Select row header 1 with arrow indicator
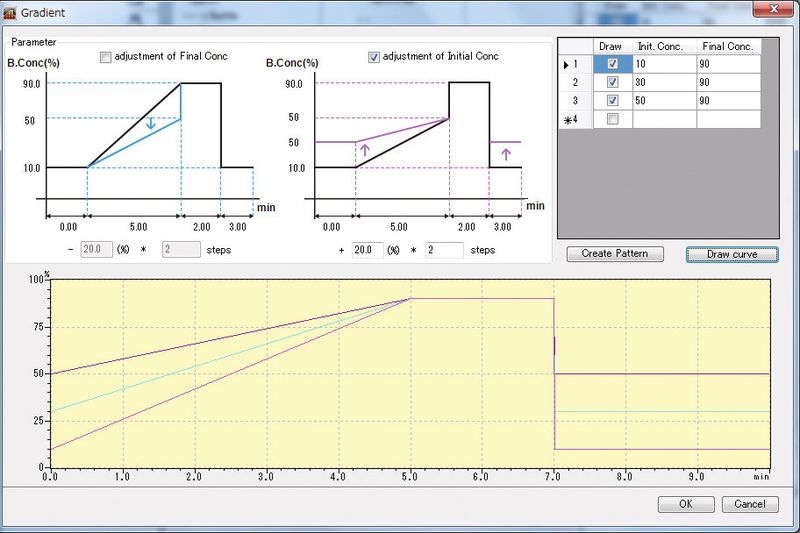The height and width of the screenshot is (533, 800). [576, 64]
